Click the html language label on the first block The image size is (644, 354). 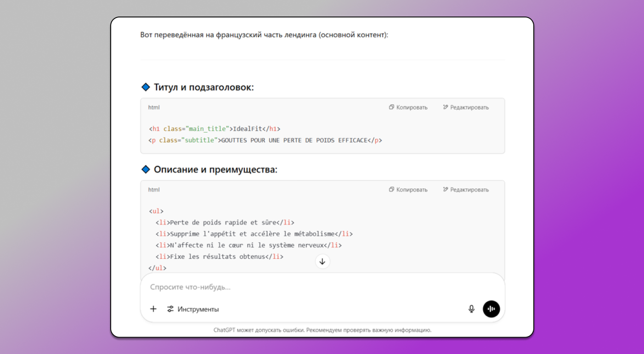(x=154, y=107)
